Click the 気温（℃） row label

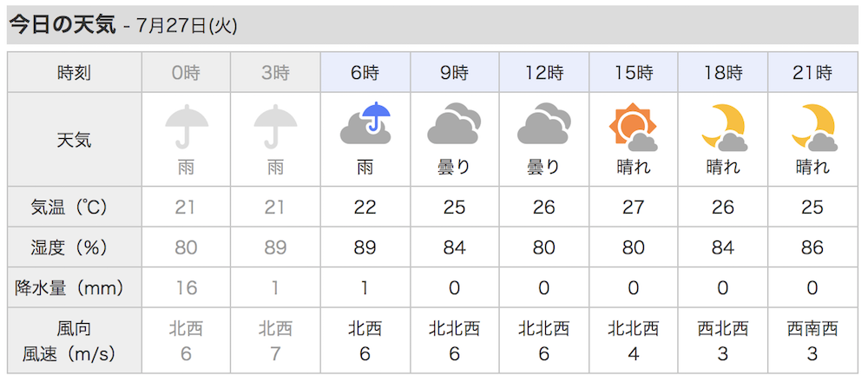(68, 207)
